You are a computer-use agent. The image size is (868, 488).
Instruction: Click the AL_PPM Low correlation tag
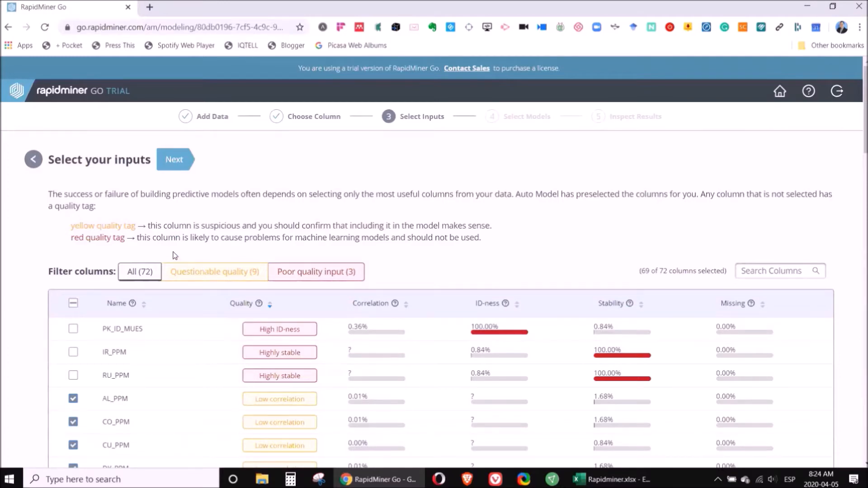click(x=279, y=399)
